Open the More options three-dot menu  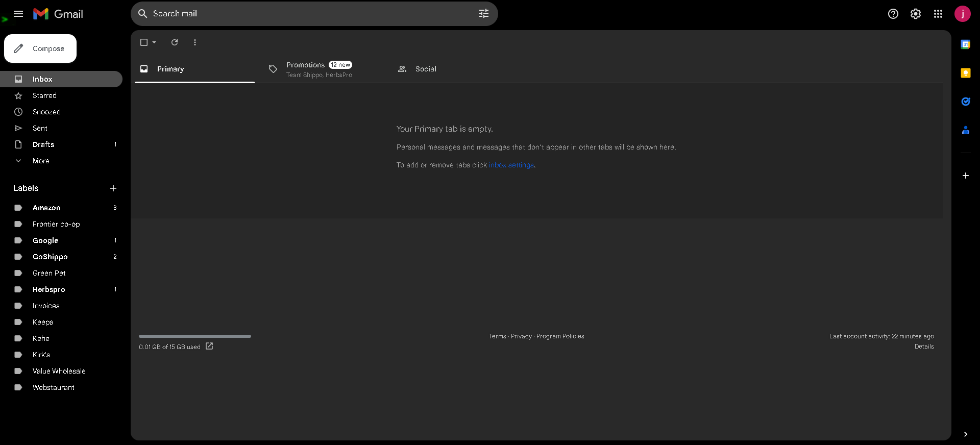[195, 42]
